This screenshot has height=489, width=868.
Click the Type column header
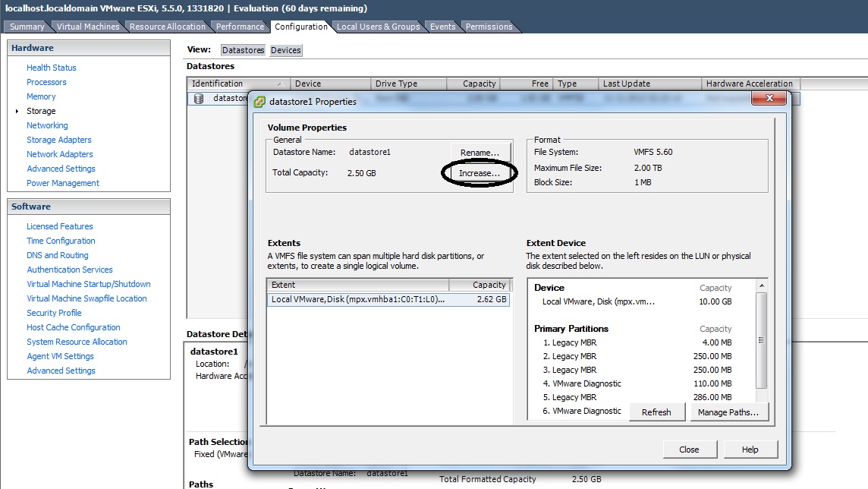coord(576,84)
